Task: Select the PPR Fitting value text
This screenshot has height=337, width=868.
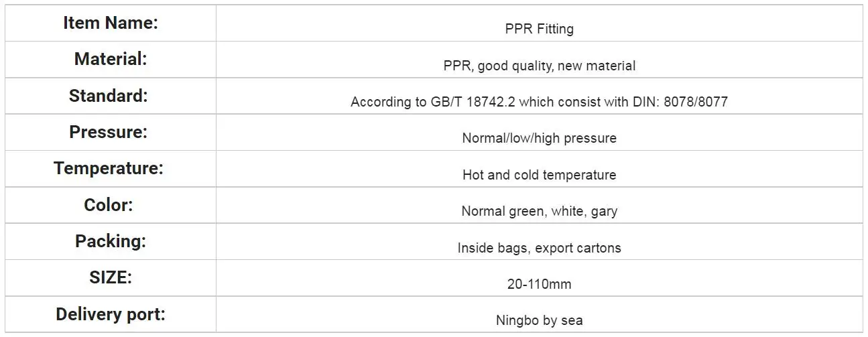Action: (539, 29)
